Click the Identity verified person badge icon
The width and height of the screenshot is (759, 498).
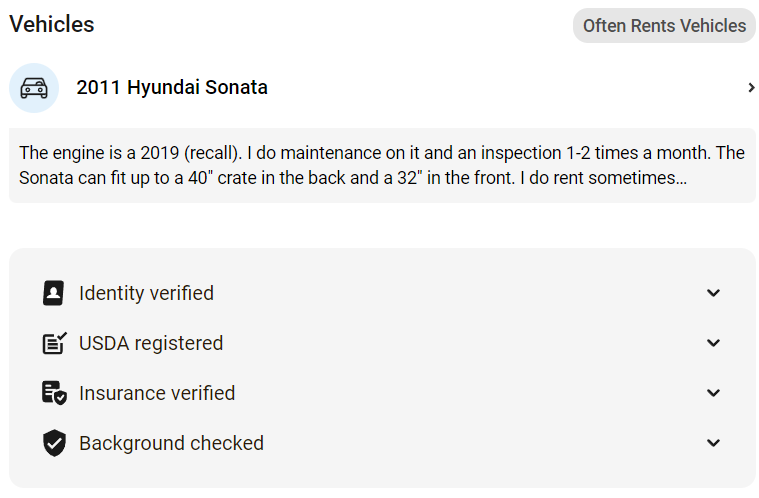[x=53, y=293]
